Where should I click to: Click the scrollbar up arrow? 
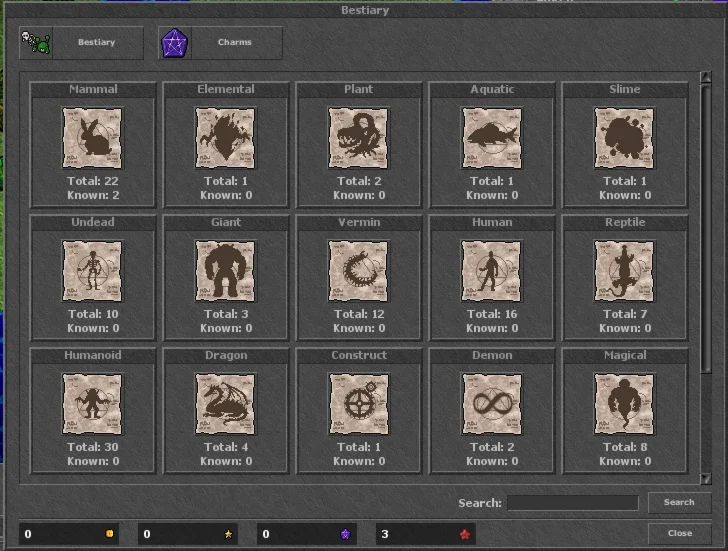(x=706, y=77)
